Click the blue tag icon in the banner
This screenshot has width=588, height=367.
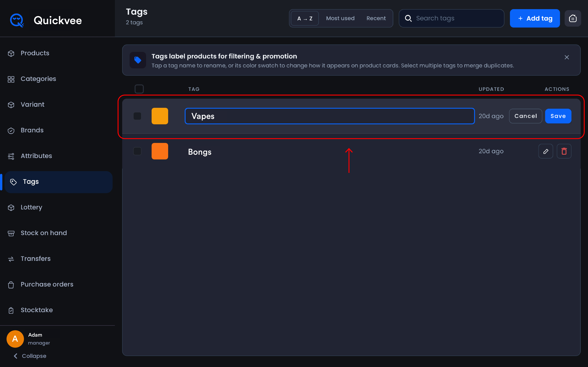click(138, 60)
